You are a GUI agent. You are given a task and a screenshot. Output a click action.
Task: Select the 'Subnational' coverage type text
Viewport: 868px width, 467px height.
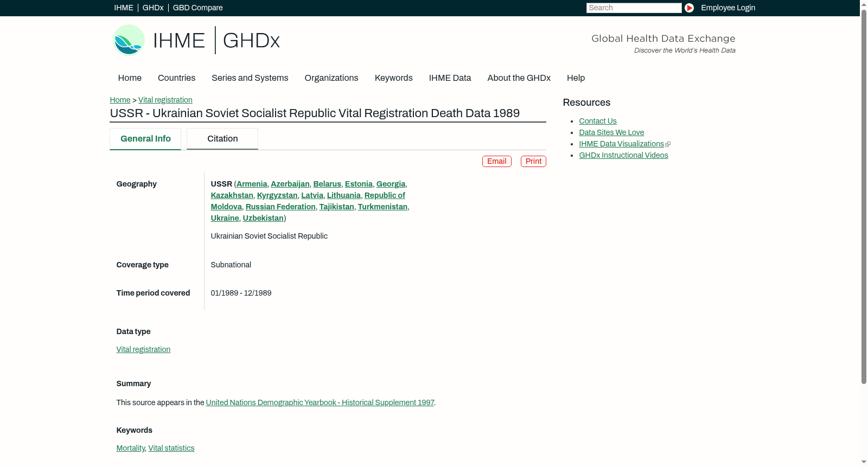click(x=231, y=265)
